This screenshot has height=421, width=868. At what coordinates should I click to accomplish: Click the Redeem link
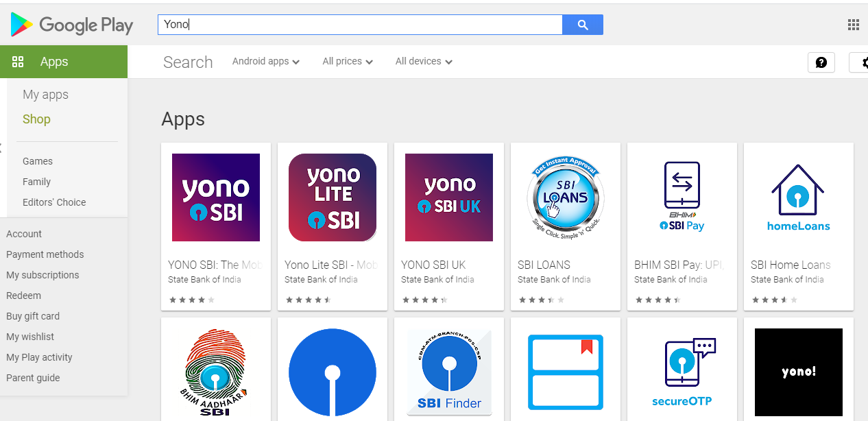(24, 296)
